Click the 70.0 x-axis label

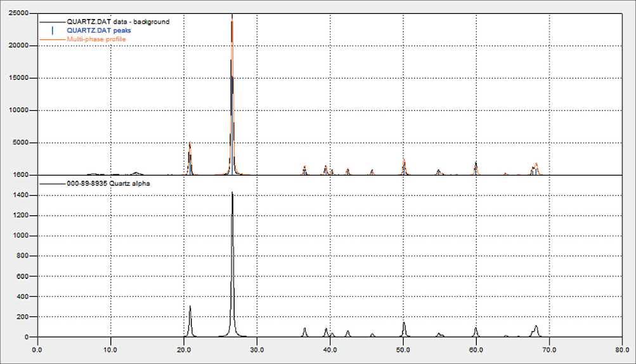point(549,350)
